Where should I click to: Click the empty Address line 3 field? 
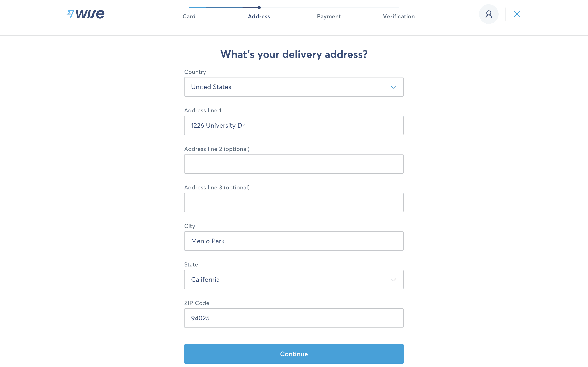coord(294,202)
